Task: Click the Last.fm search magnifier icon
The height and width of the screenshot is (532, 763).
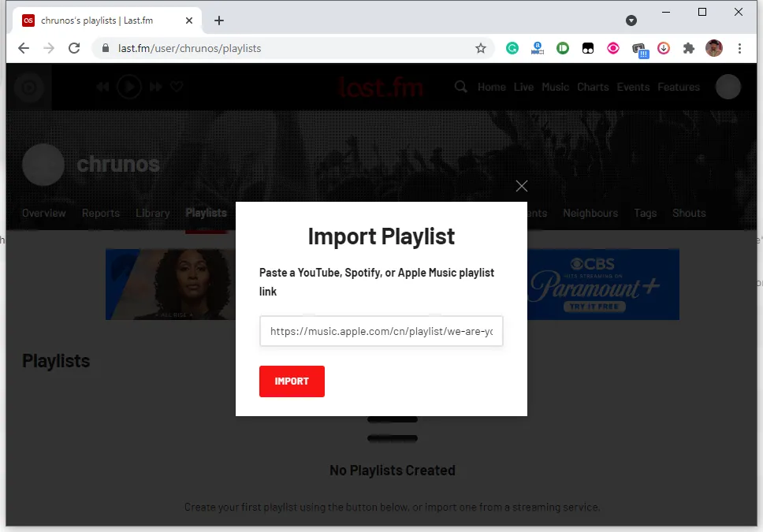Action: [461, 87]
